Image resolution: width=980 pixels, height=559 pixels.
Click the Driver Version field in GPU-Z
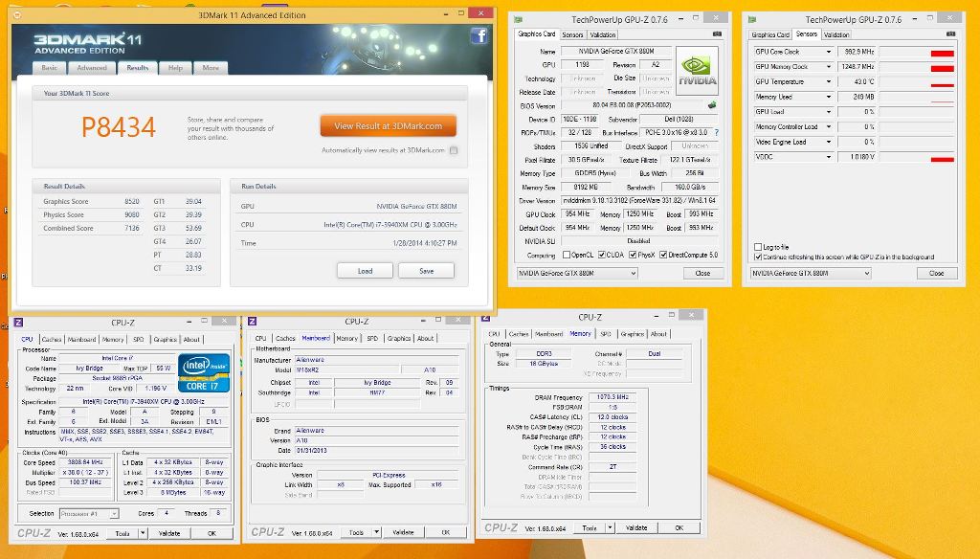(639, 201)
